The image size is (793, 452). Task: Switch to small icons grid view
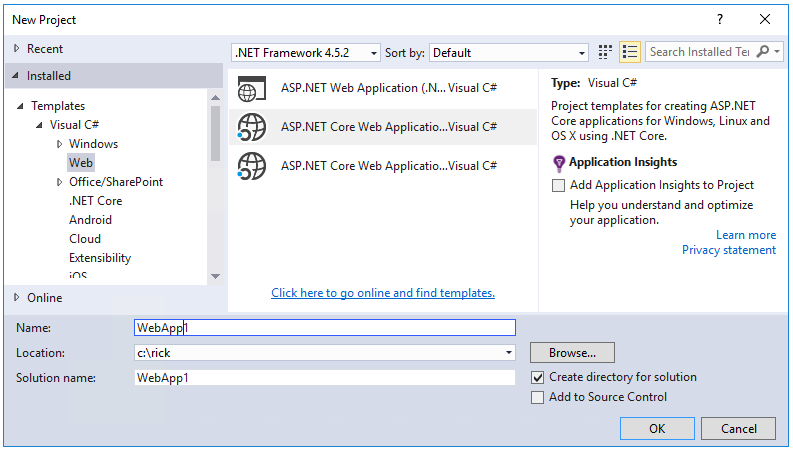[x=605, y=52]
